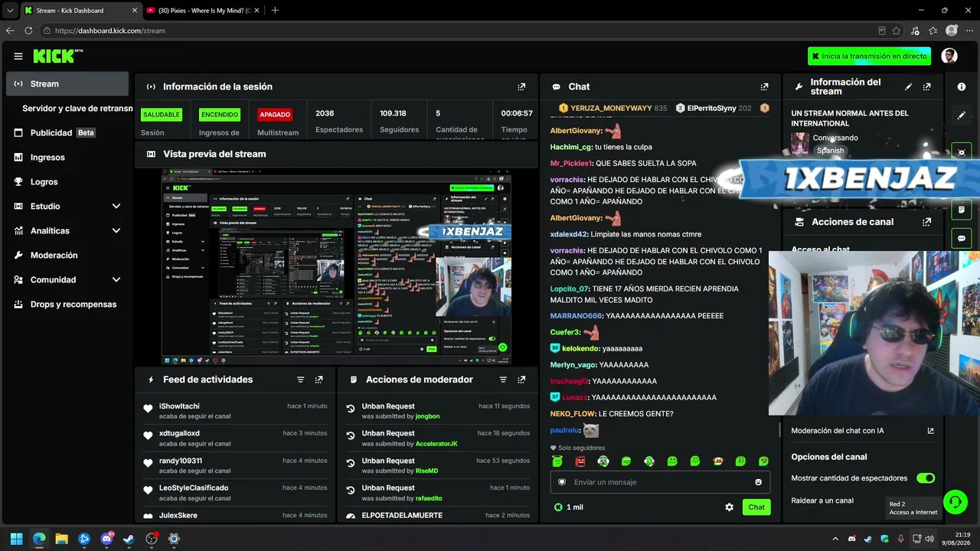Open Logros in the sidebar
This screenshot has height=551, width=980.
coord(67,182)
